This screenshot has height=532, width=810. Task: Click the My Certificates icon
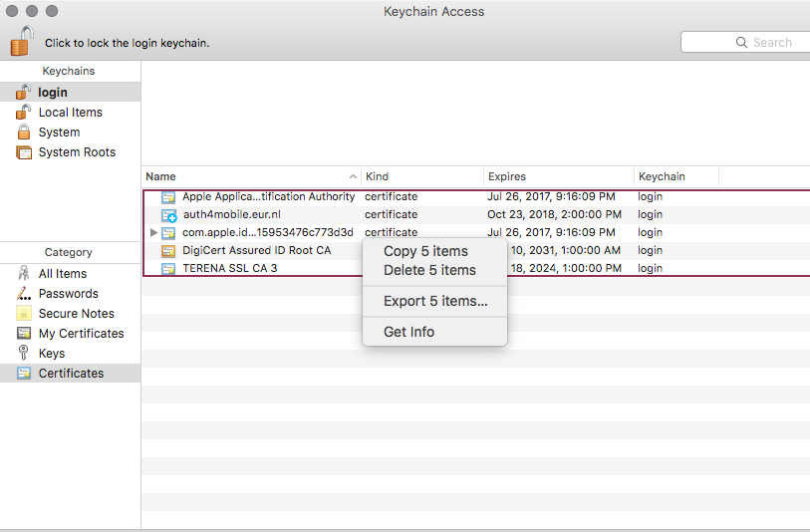click(x=24, y=333)
